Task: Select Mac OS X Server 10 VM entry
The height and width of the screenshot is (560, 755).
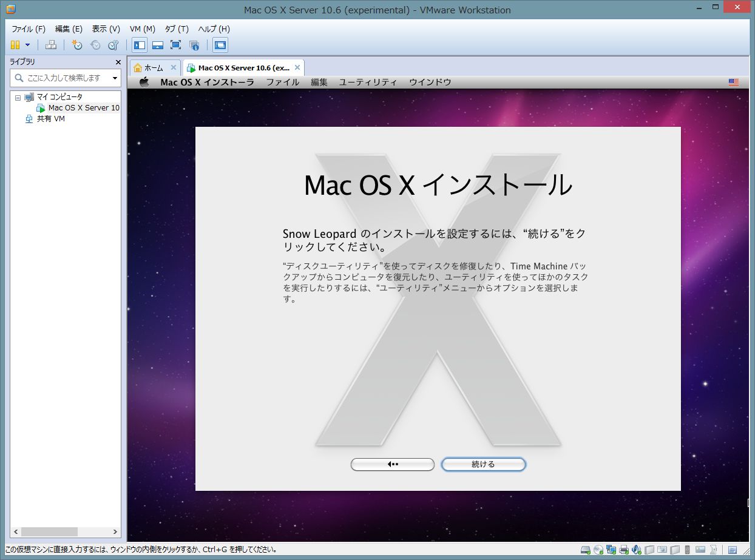Action: 84,108
